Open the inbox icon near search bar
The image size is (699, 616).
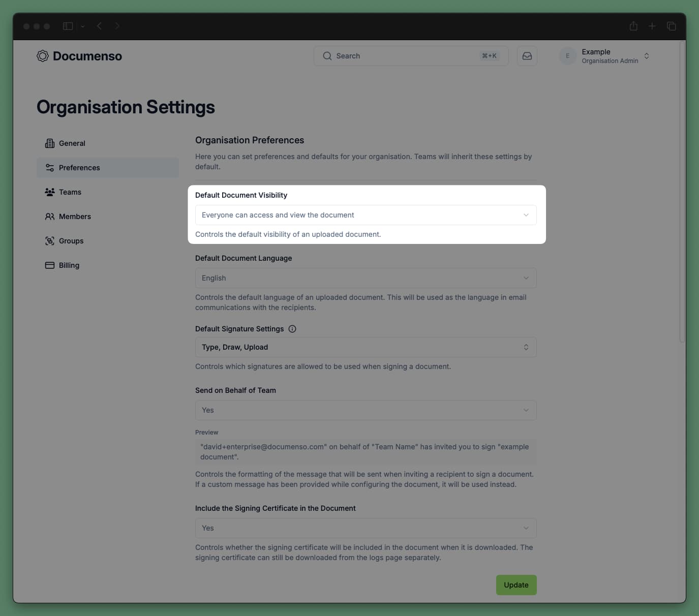tap(527, 56)
